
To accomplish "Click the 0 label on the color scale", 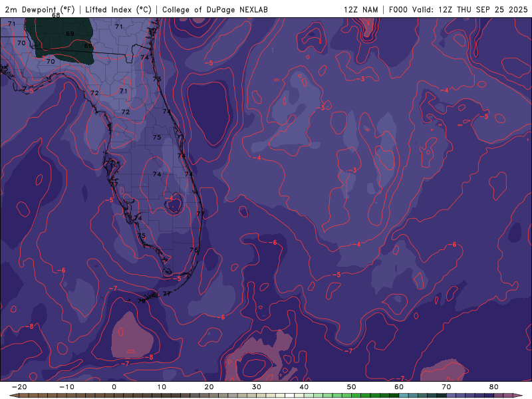I will tap(114, 387).
